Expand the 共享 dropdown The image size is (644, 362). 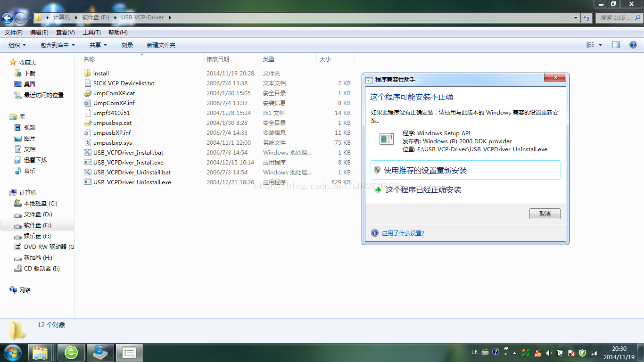pos(99,45)
